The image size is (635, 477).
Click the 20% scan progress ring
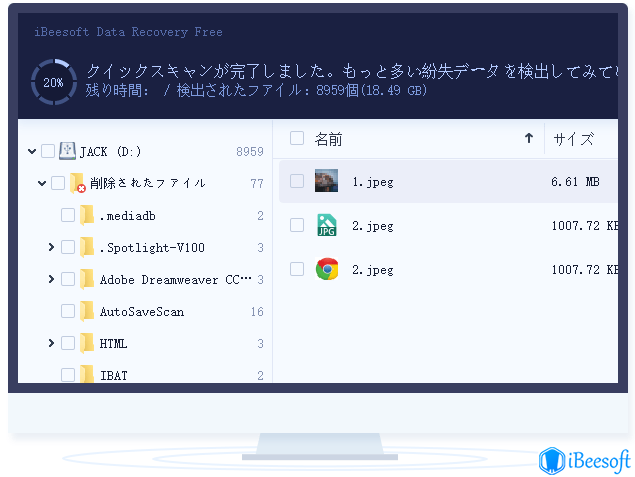[53, 82]
